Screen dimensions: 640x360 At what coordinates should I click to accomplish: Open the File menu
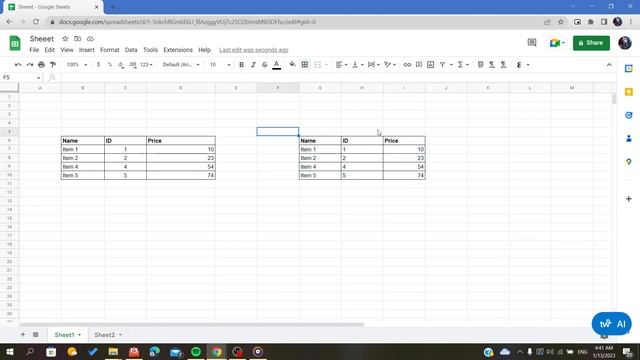34,50
